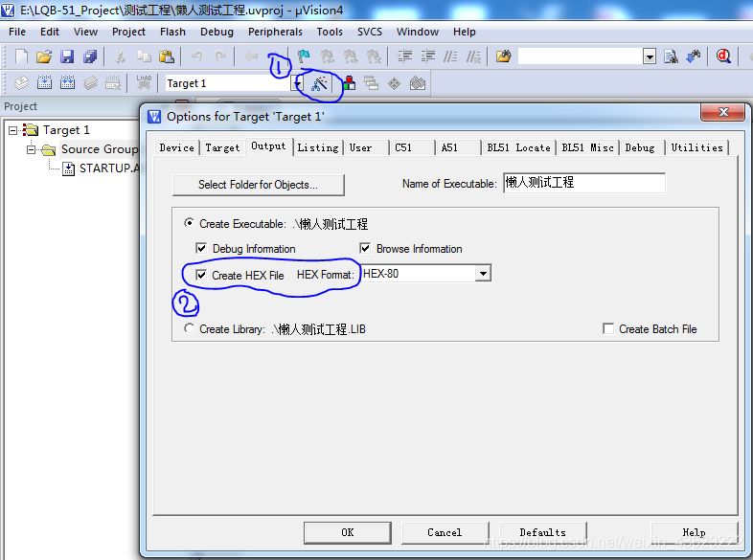Select Create Library radio button

pyautogui.click(x=190, y=328)
